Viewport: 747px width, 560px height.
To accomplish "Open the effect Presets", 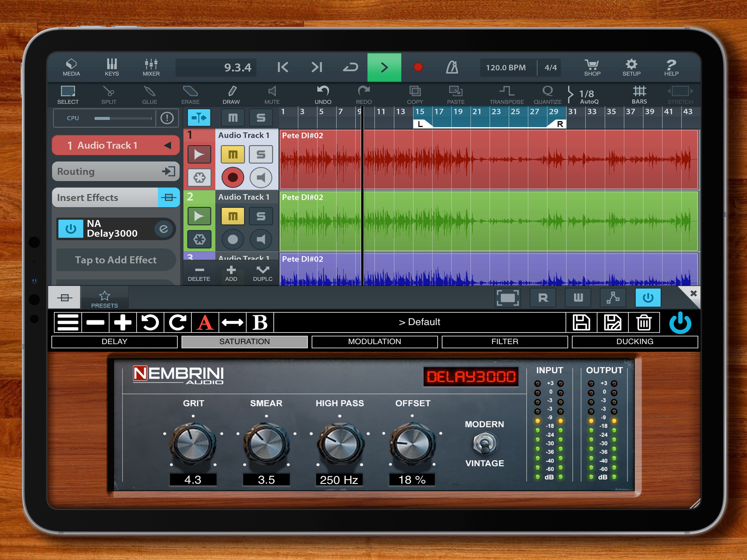I will point(104,299).
